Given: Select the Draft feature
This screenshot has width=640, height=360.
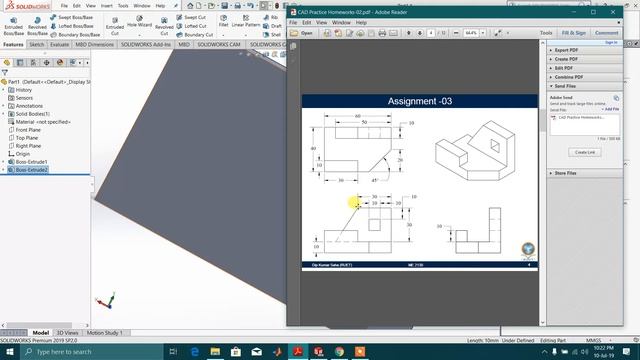Looking at the screenshot, I should pos(272,26).
